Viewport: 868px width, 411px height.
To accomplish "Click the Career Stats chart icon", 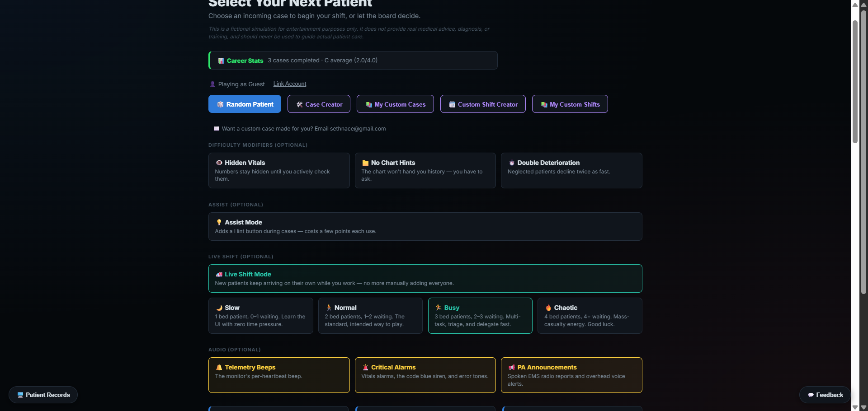I will tap(221, 61).
